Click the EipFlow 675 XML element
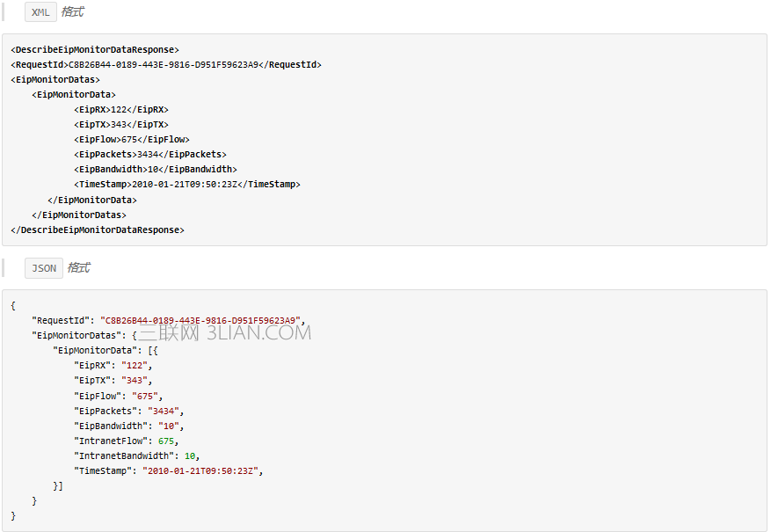The width and height of the screenshot is (771, 532). click(131, 140)
